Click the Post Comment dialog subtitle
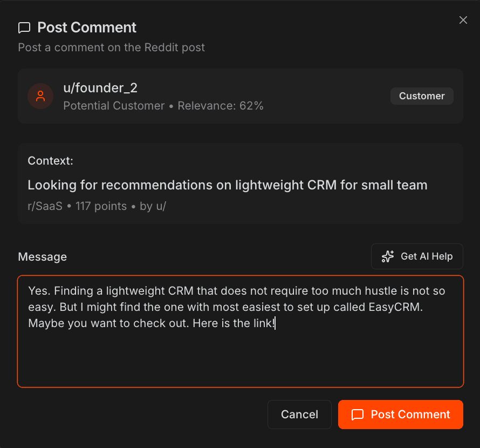The image size is (480, 448). tap(112, 47)
